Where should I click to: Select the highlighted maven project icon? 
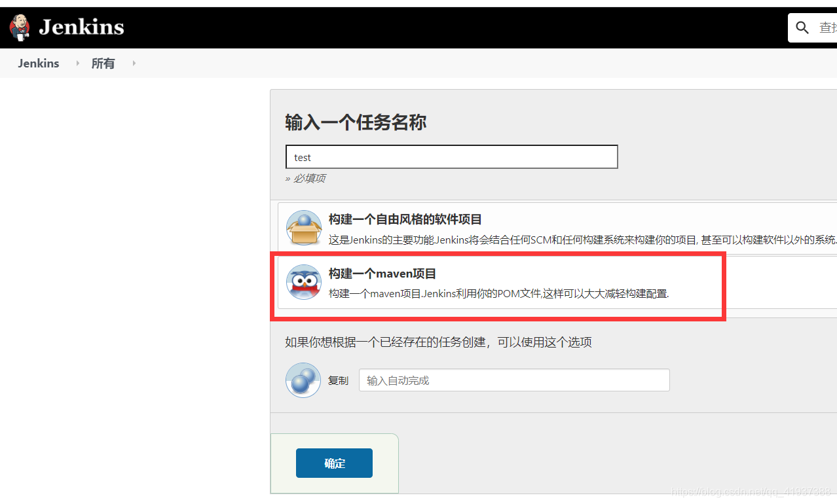303,282
